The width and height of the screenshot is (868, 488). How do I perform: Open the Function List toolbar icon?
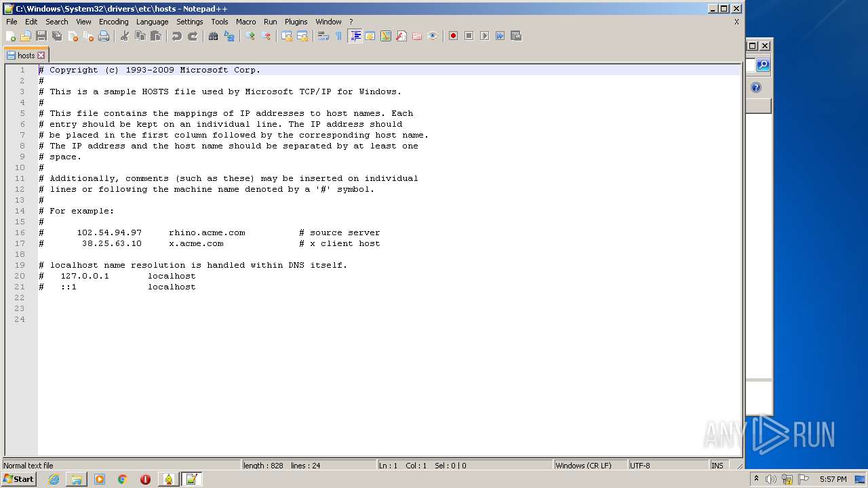401,36
